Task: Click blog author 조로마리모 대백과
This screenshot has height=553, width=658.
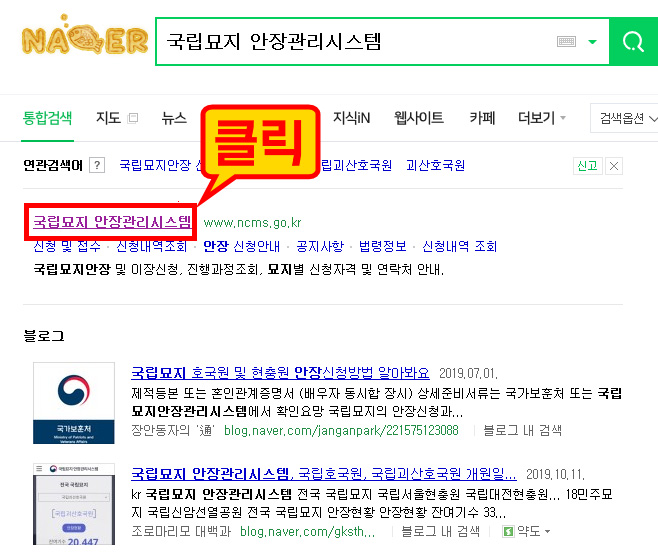Action: click(x=181, y=532)
